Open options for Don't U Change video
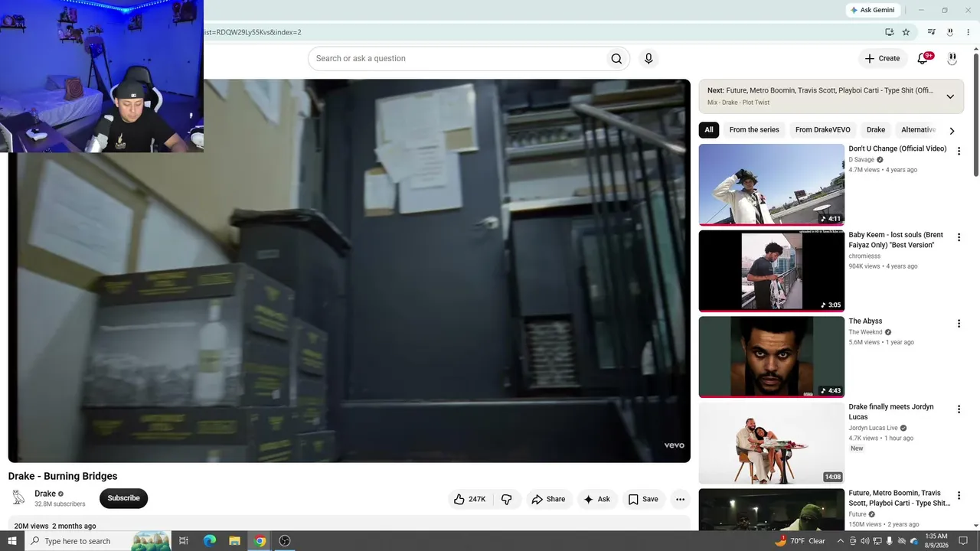980x551 pixels. click(x=959, y=151)
